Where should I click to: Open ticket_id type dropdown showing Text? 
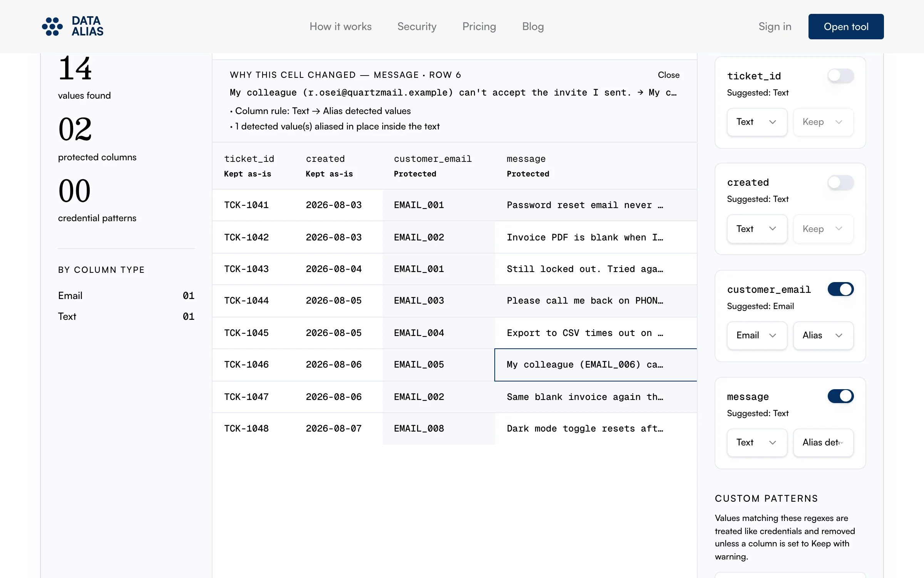757,122
